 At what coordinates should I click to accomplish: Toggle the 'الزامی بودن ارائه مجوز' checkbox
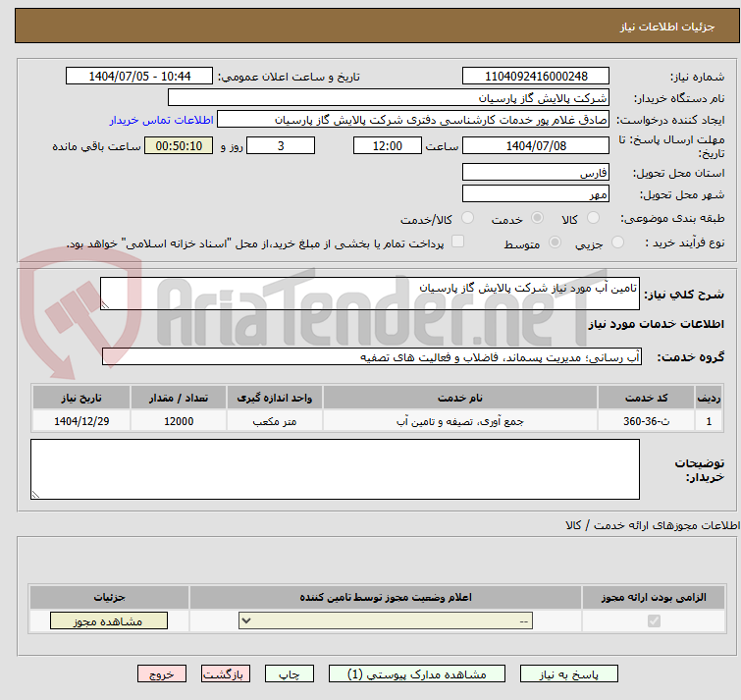point(654,621)
